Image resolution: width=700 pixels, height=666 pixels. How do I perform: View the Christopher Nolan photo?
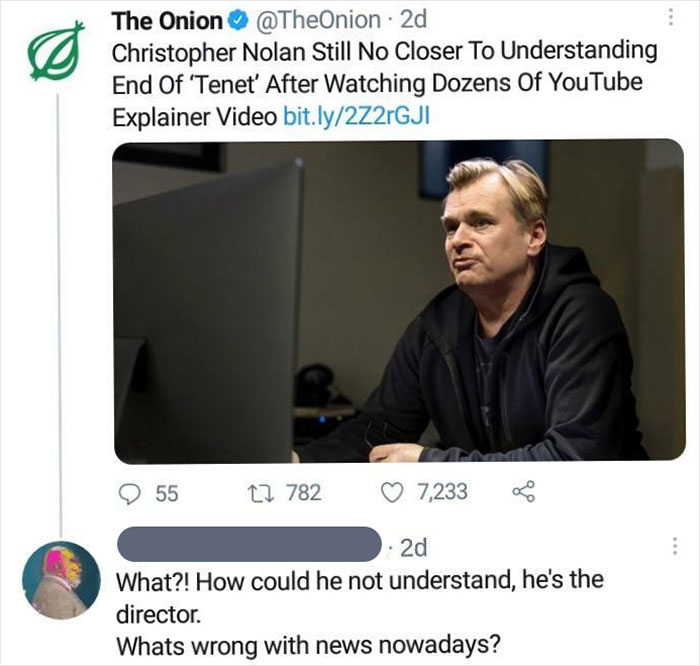[398, 300]
